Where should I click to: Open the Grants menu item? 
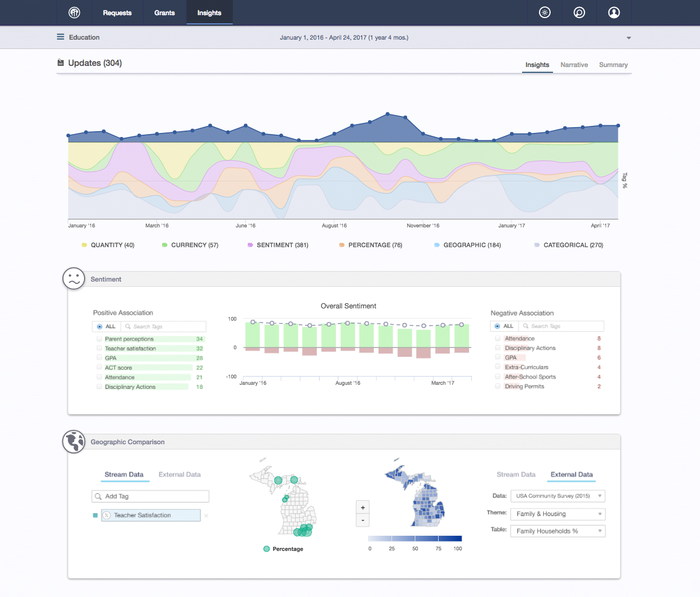click(164, 13)
